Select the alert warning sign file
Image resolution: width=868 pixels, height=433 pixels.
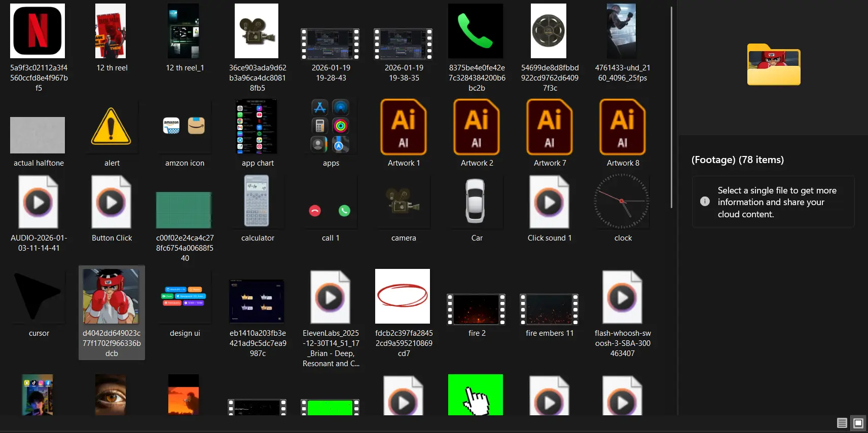tap(112, 127)
